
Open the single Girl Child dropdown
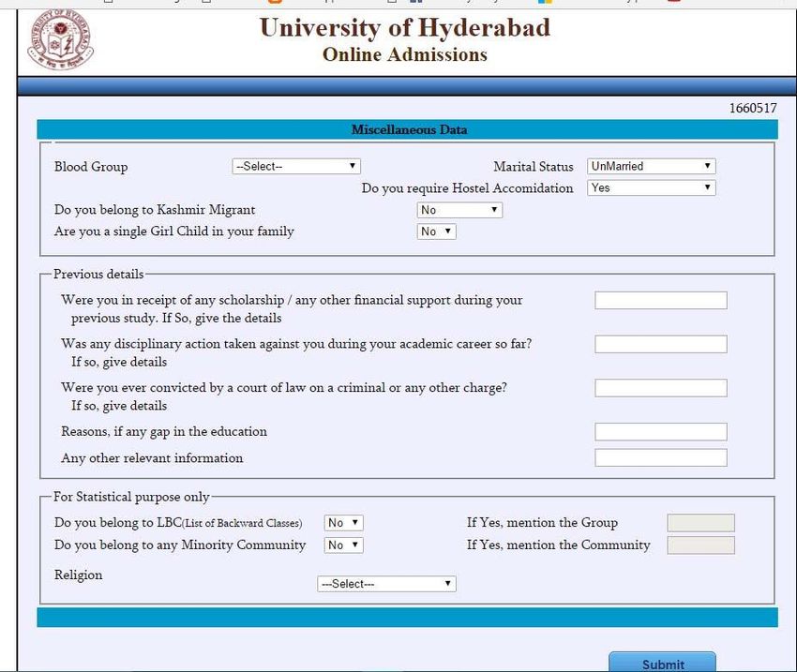(436, 231)
